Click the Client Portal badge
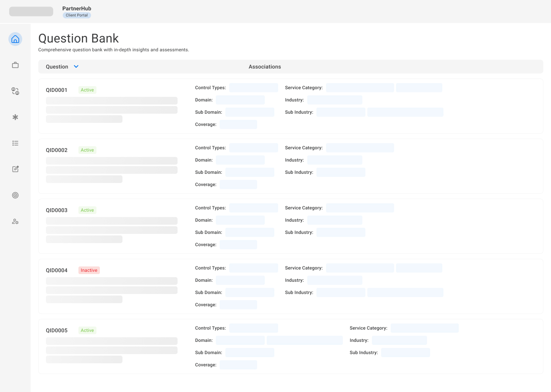 tap(77, 15)
